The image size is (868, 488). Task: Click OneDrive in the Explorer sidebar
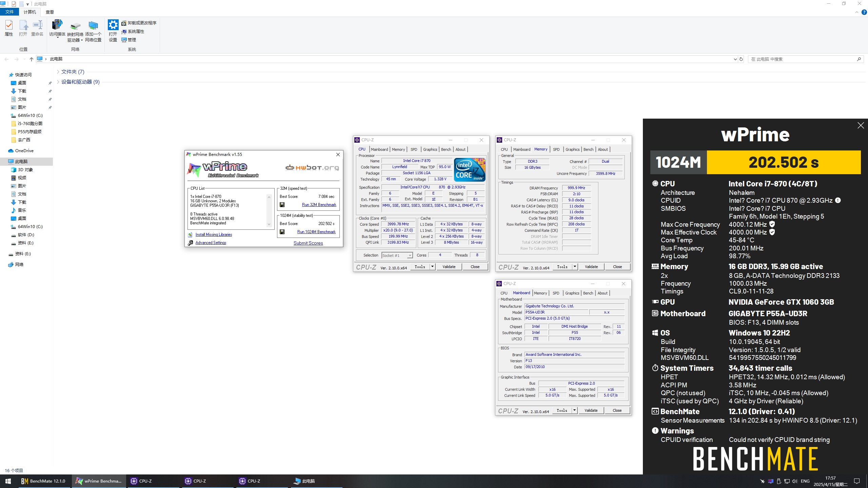(x=24, y=151)
